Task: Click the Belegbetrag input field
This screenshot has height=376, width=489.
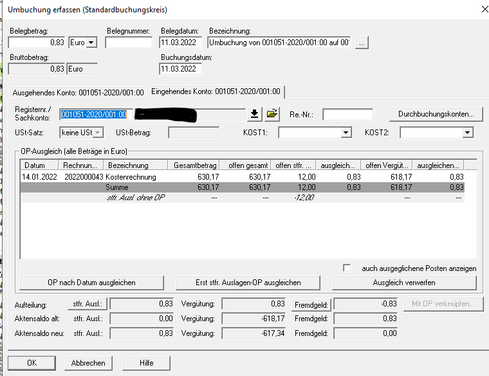Action: point(37,43)
